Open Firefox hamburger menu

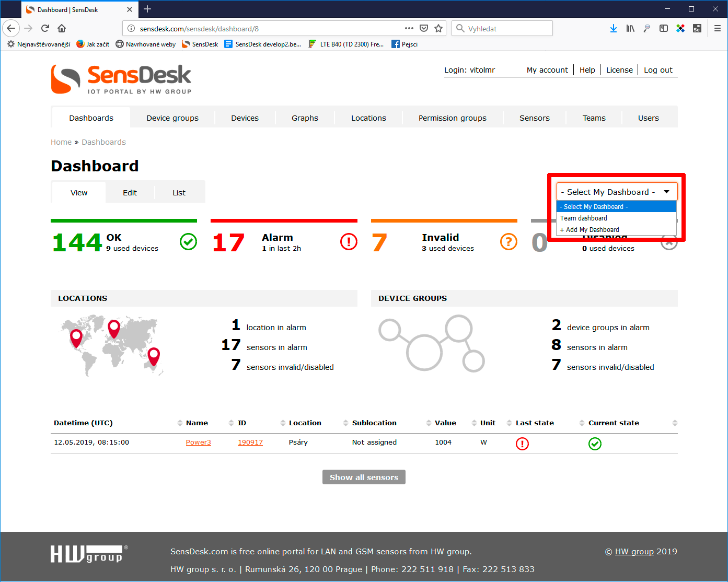click(718, 28)
